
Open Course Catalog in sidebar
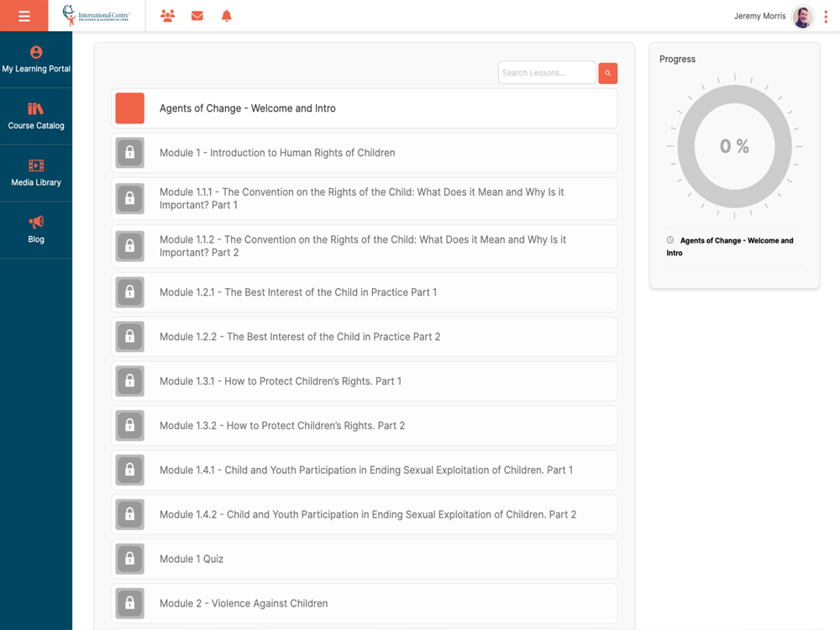pyautogui.click(x=36, y=116)
